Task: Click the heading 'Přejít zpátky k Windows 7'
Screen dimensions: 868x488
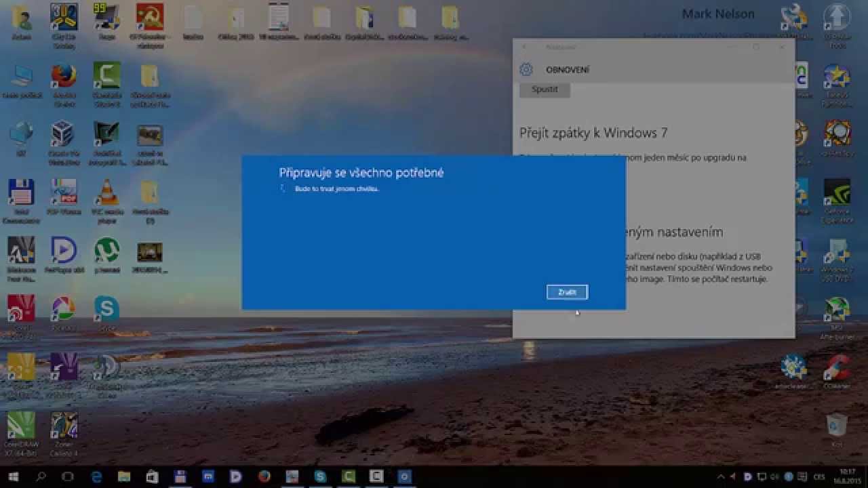Action: [593, 133]
